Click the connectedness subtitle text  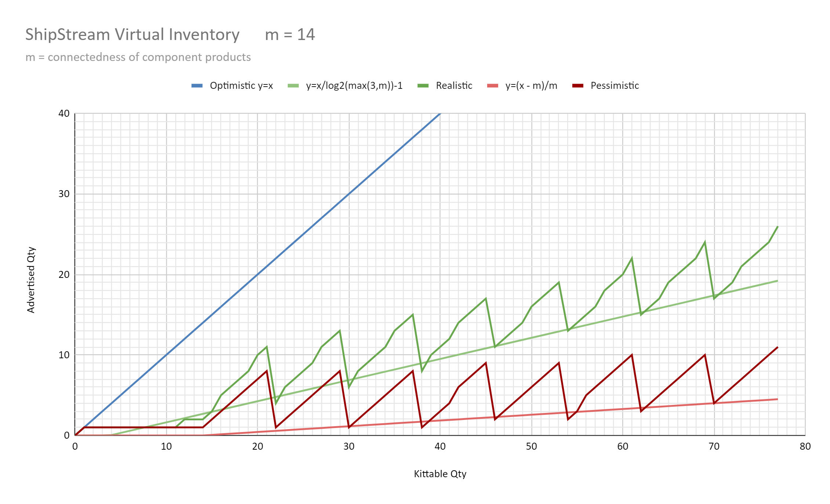pyautogui.click(x=138, y=57)
